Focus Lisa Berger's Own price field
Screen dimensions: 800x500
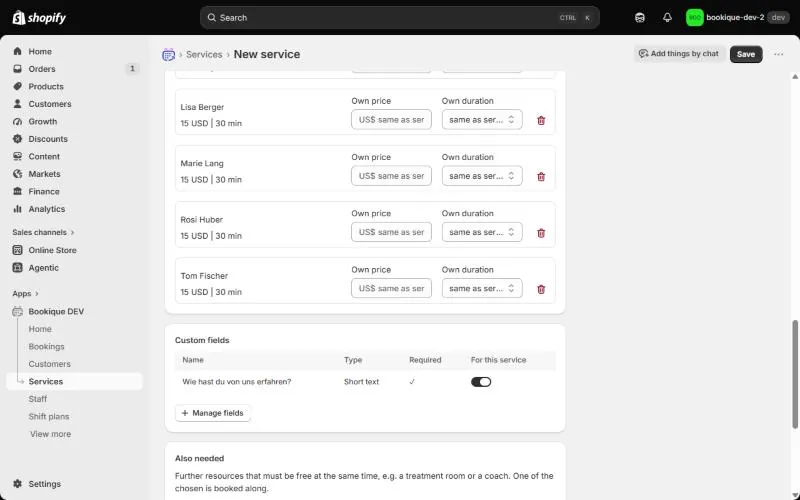pos(391,119)
